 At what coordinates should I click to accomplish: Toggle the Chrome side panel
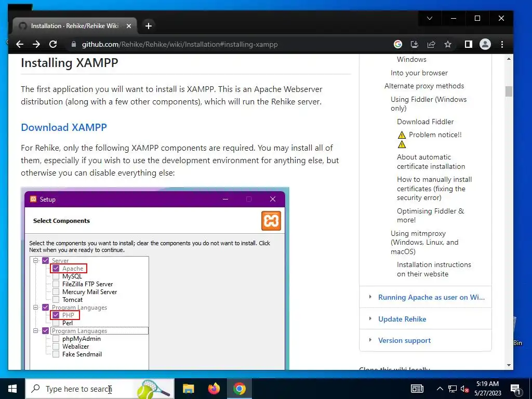click(x=469, y=44)
